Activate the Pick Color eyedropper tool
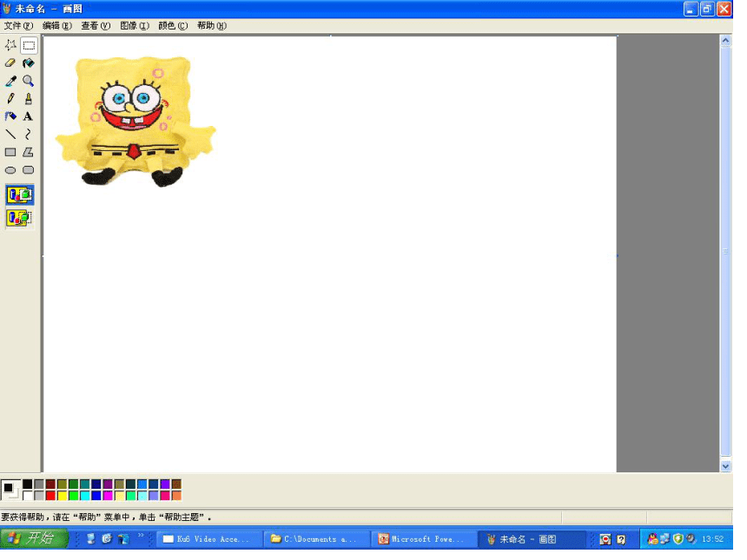This screenshot has width=747, height=560. [10, 81]
